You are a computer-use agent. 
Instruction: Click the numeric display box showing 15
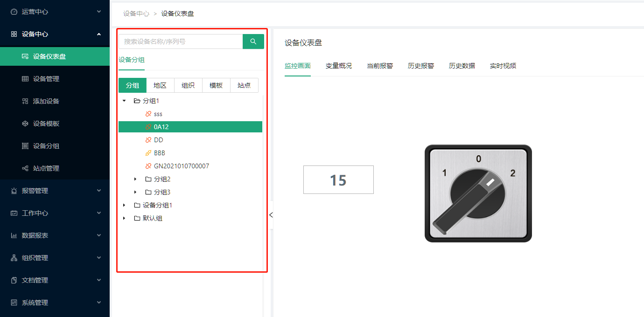pyautogui.click(x=338, y=180)
